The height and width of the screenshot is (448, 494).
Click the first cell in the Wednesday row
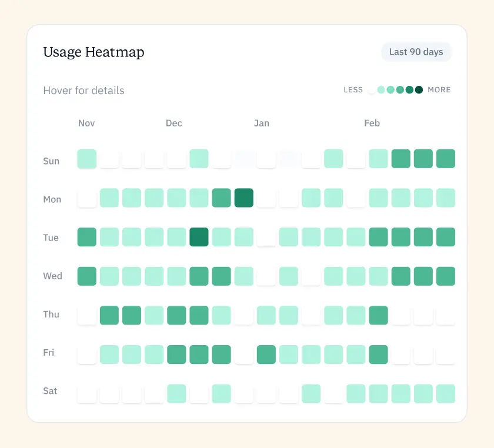pyautogui.click(x=87, y=276)
